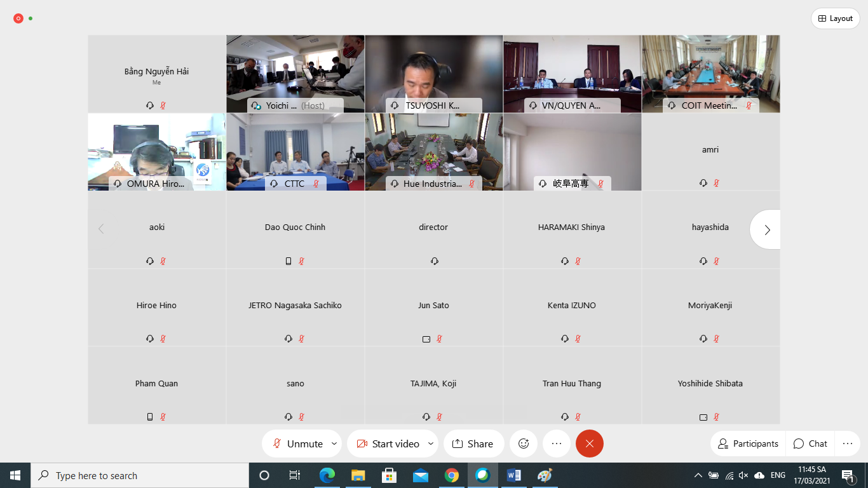Image resolution: width=868 pixels, height=488 pixels.
Task: Open Webex icon in Windows taskbar
Action: [482, 475]
